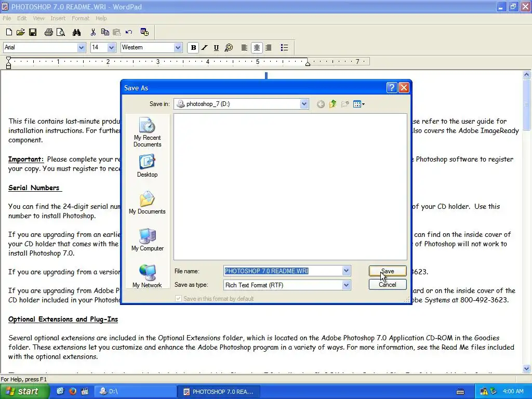This screenshot has width=532, height=399.
Task: Open the View Menu icon in Save As
Action: (358, 104)
